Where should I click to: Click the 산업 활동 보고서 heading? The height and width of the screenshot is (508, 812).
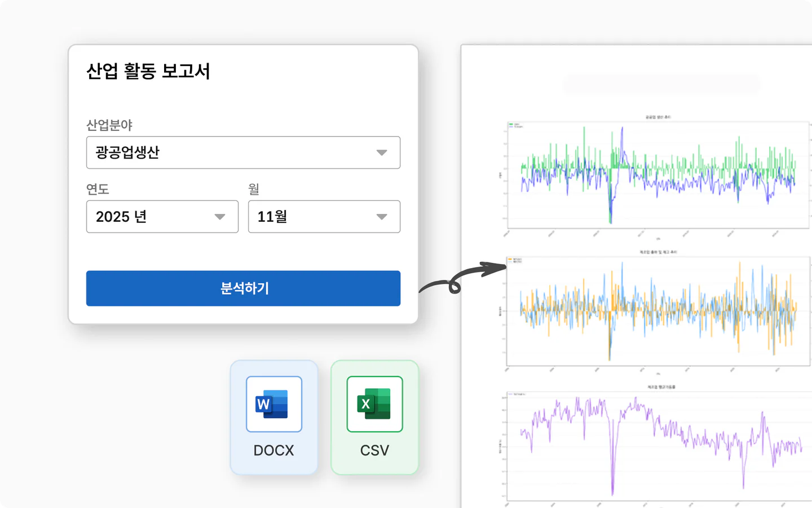148,71
